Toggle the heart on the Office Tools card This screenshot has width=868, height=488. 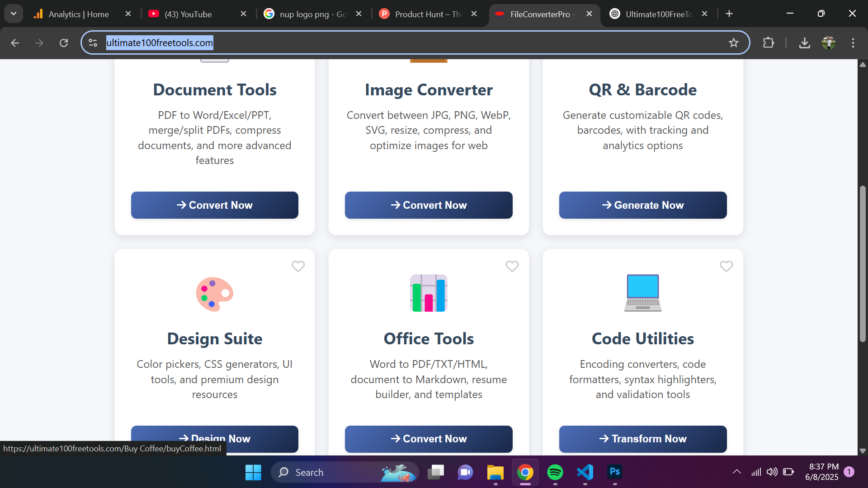point(512,266)
